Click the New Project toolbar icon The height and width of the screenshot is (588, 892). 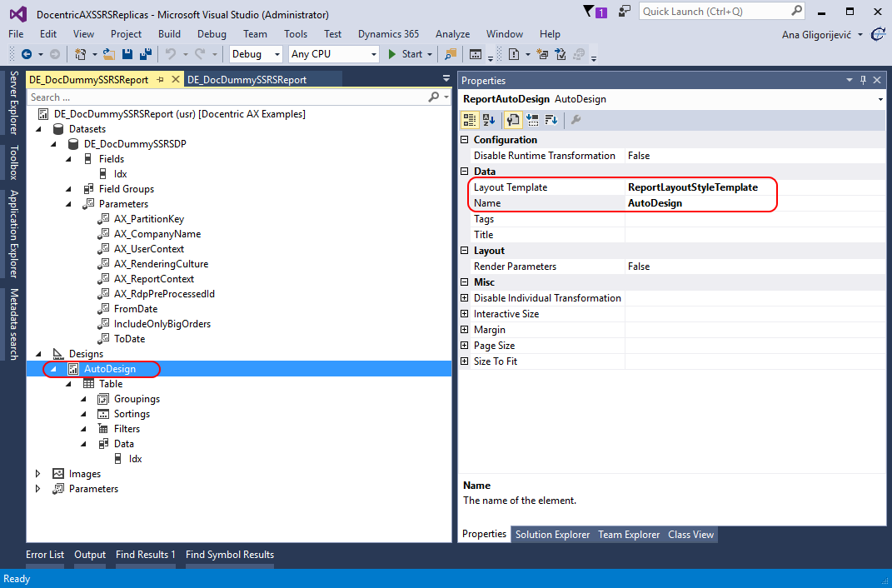[80, 54]
